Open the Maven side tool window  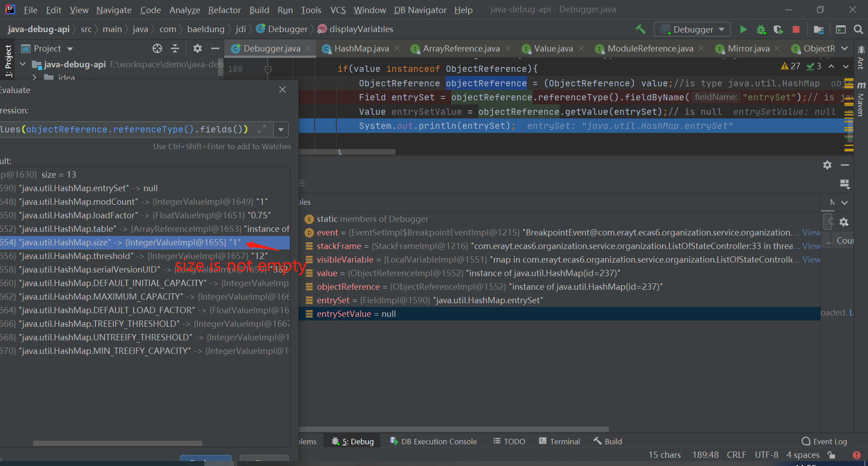[861, 99]
